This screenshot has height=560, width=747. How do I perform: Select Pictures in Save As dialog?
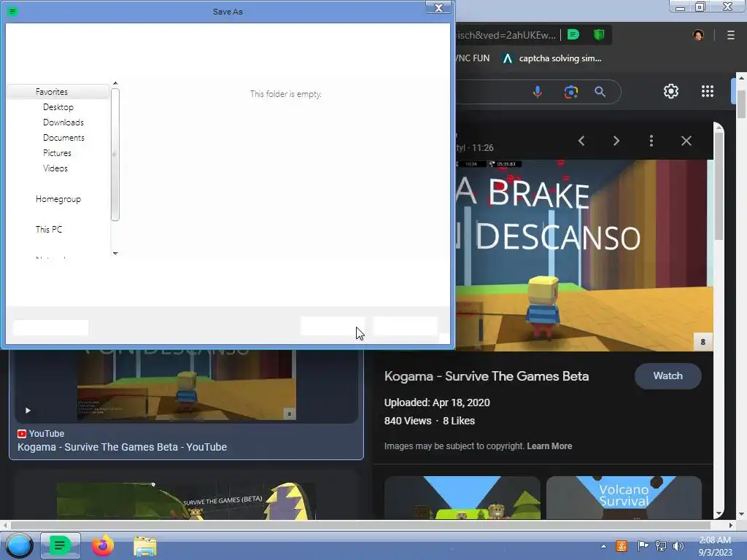57,153
